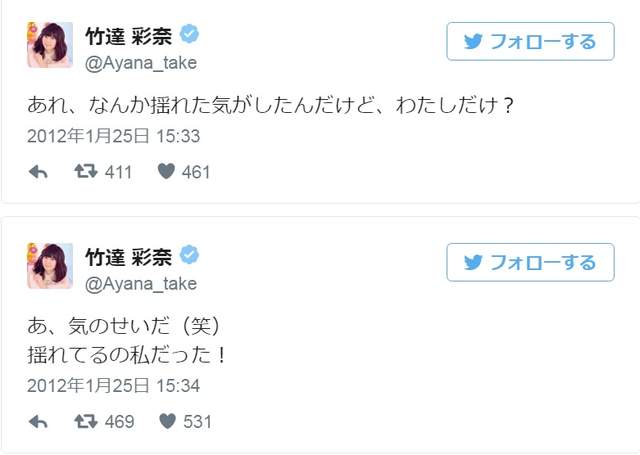Open the first tweet's profile avatar

pyautogui.click(x=49, y=46)
